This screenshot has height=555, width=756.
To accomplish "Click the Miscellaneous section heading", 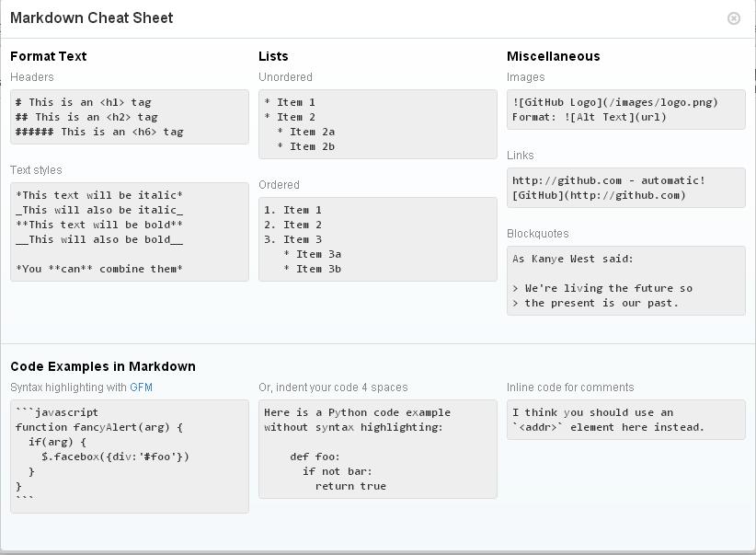I will pos(553,56).
